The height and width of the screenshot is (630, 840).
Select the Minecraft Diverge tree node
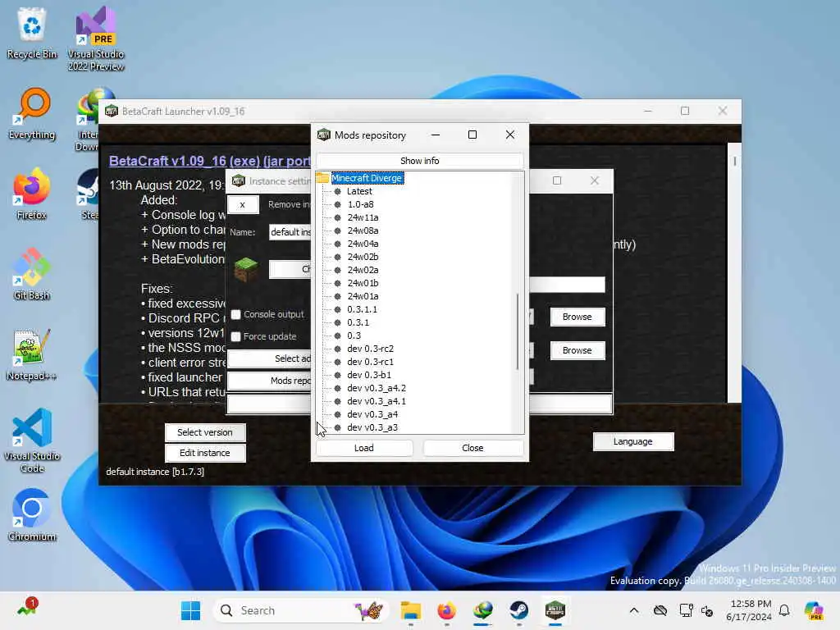point(367,178)
